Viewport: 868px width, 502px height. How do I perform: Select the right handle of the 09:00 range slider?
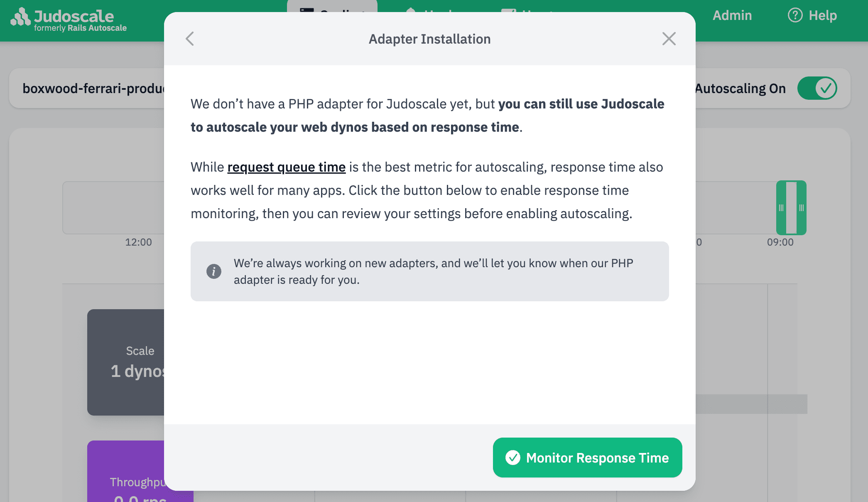pos(801,208)
